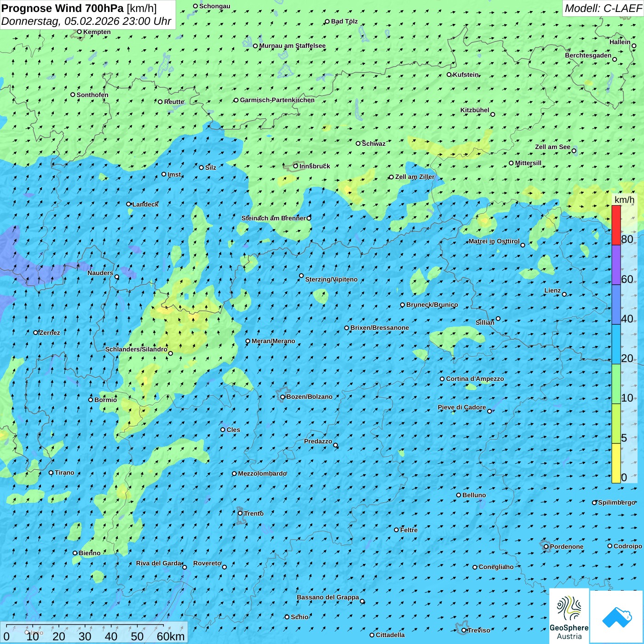The image size is (644, 644).
Task: Click the Cortina d'Ampezzo city marker
Action: click(x=443, y=379)
